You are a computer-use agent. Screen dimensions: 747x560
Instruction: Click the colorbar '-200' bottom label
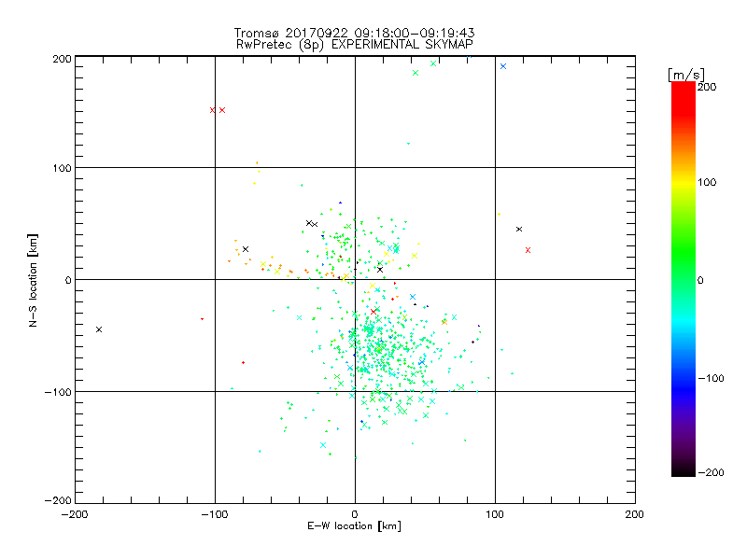711,473
